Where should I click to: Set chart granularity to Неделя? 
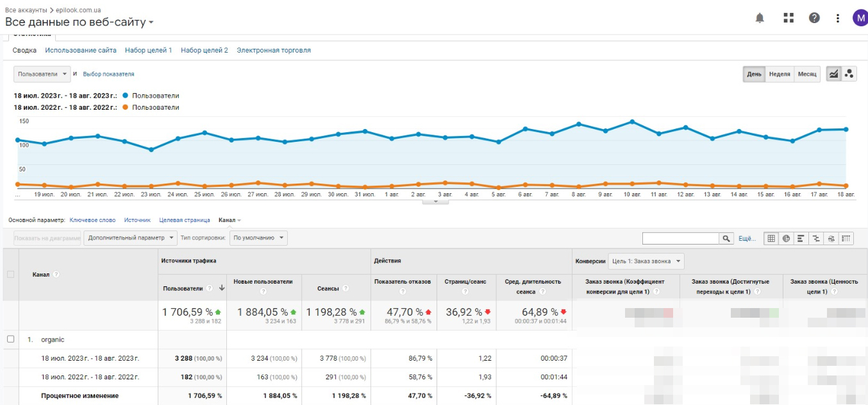click(779, 74)
